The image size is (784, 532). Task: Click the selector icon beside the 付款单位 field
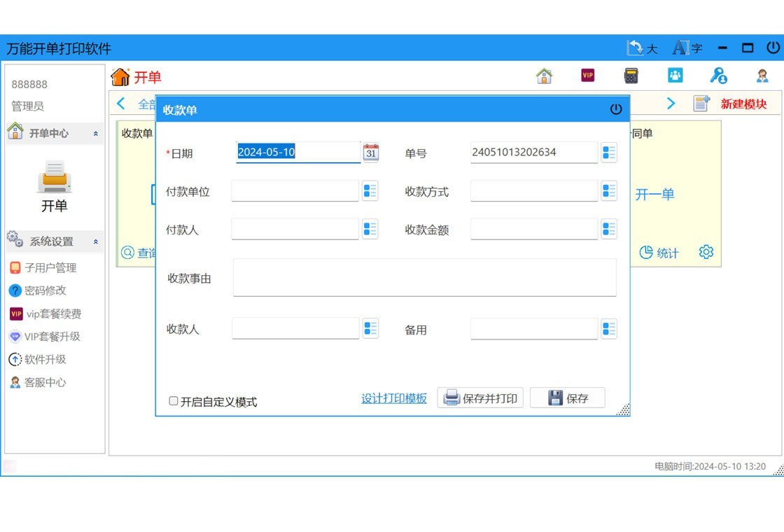(371, 190)
